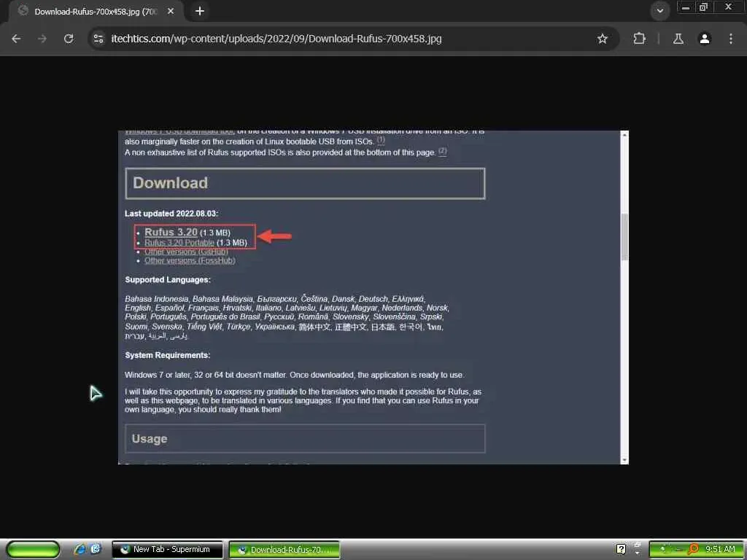Click the forward navigation arrow
Screen dimensions: 747x560
42,39
